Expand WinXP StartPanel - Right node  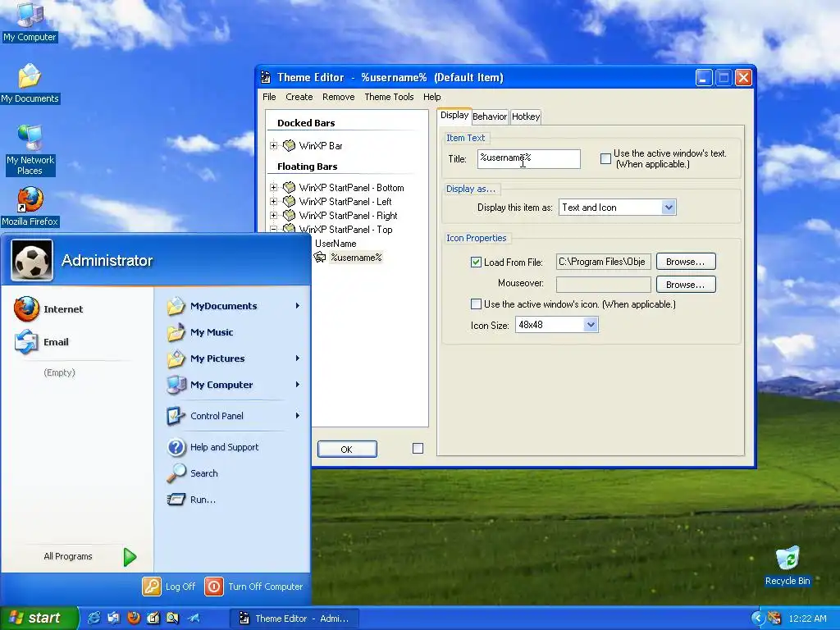click(273, 216)
